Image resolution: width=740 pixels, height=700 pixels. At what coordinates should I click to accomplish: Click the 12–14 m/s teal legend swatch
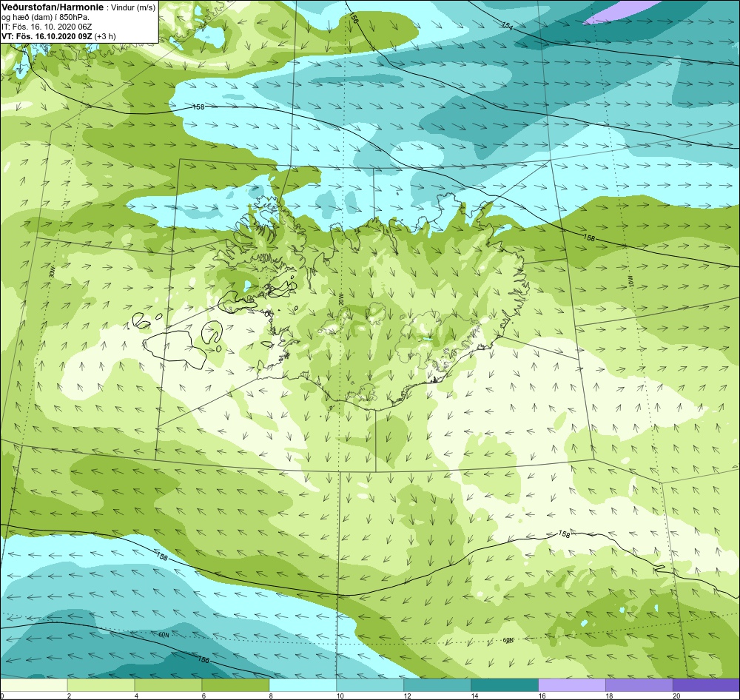tap(437, 684)
